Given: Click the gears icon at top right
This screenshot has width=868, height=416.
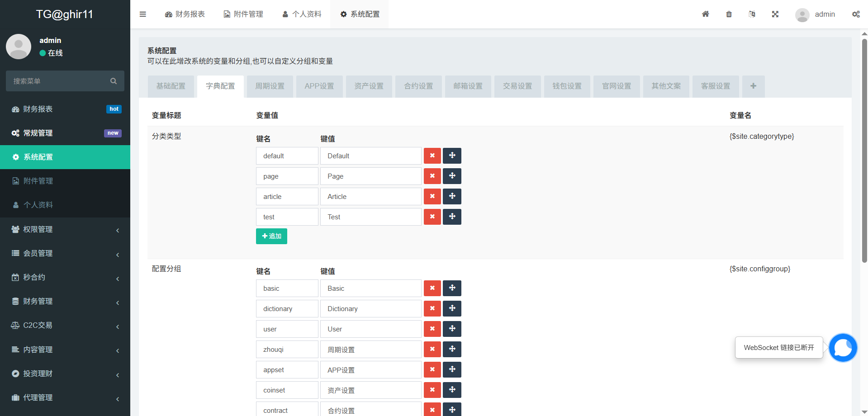Looking at the screenshot, I should [x=856, y=14].
